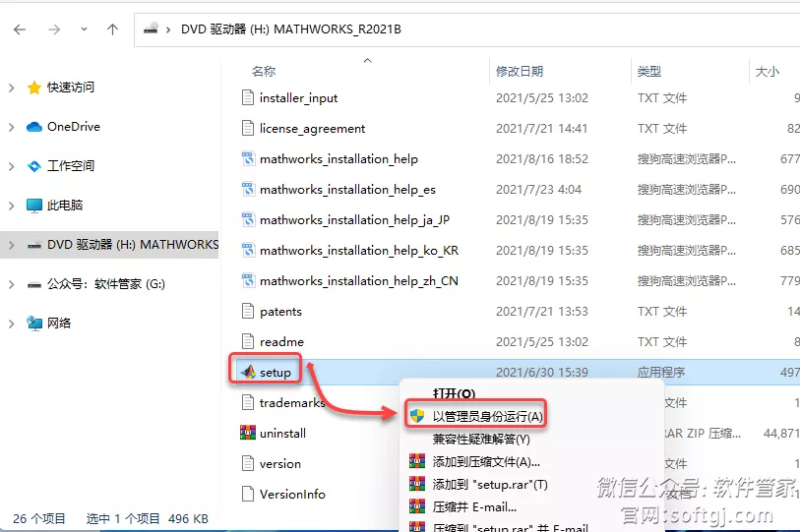Select readme text file icon
Image resolution: width=800 pixels, height=532 pixels.
(x=248, y=342)
